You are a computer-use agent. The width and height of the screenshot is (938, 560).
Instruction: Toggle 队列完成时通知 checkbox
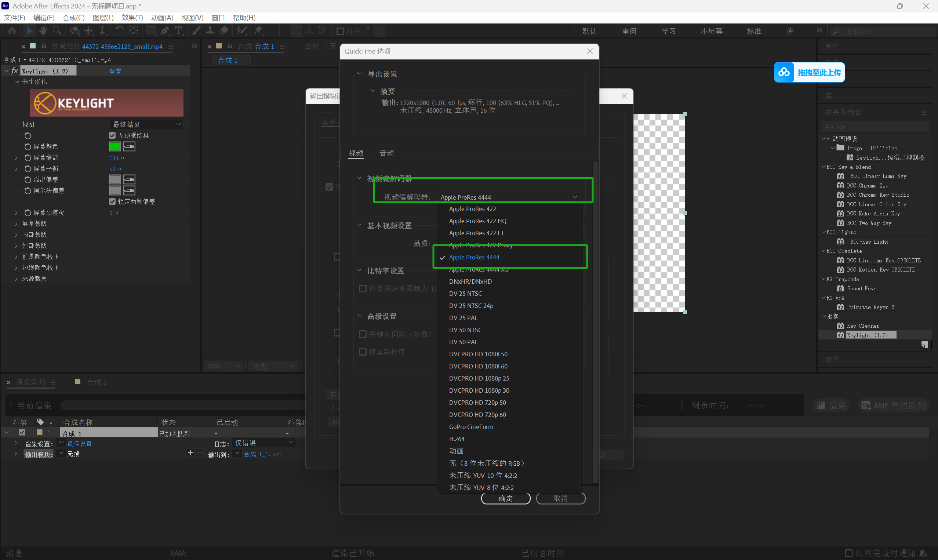(848, 553)
